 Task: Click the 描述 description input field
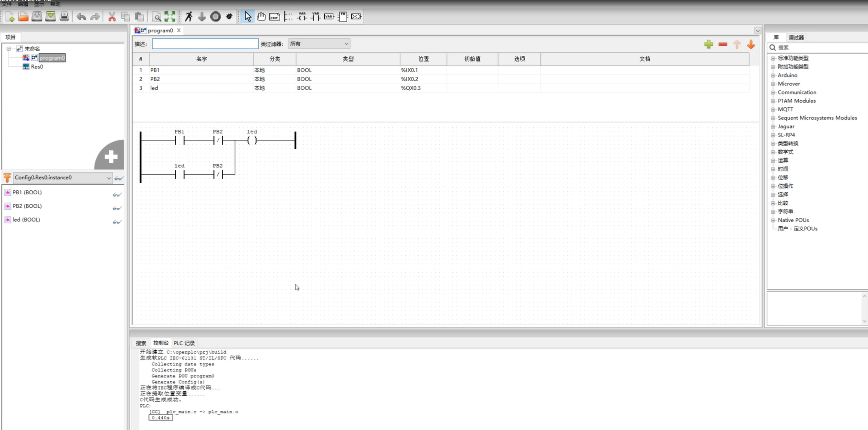205,44
